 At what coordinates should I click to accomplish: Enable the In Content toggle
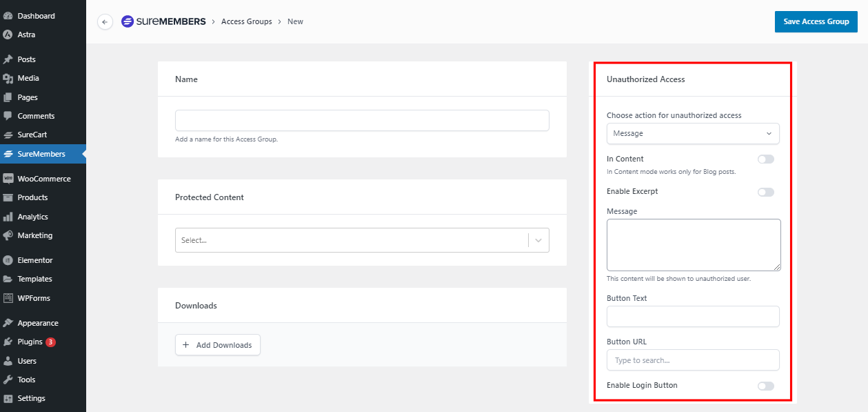pos(765,159)
